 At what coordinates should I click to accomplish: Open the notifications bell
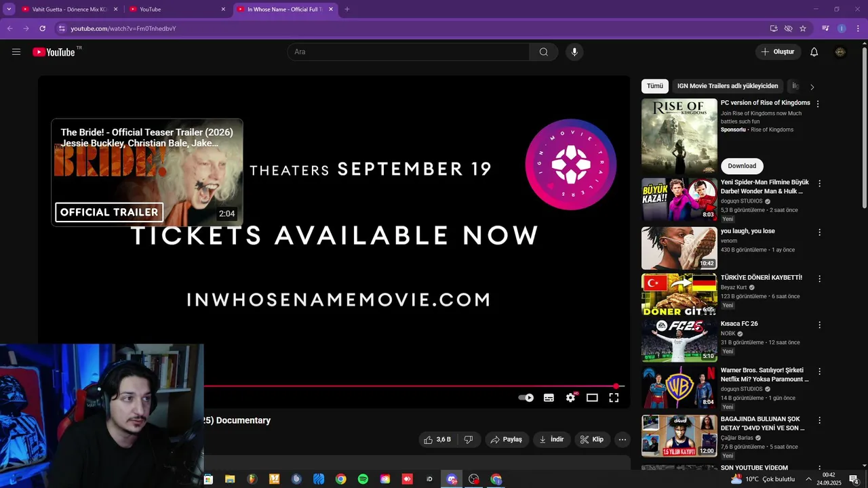[x=814, y=52]
